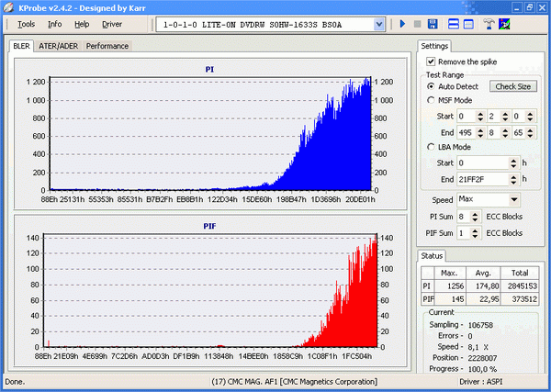Click the Sampling value 106758
The width and height of the screenshot is (551, 392).
point(480,325)
